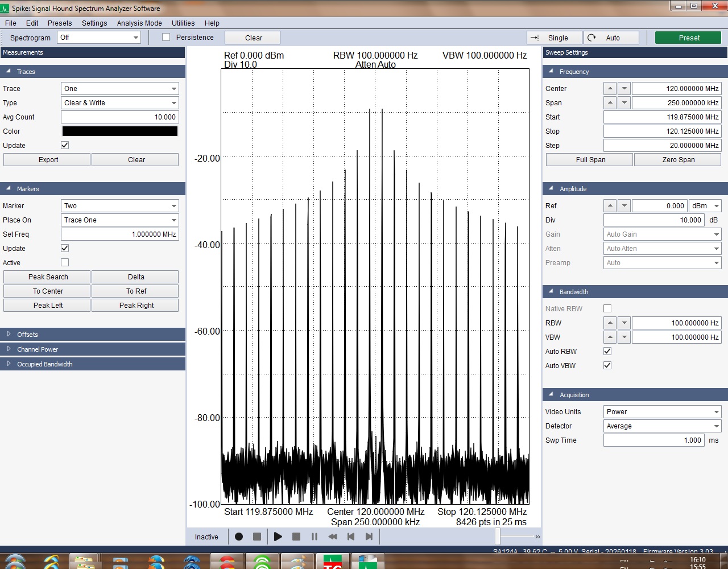Increase VBW using the up arrow

[x=610, y=337]
